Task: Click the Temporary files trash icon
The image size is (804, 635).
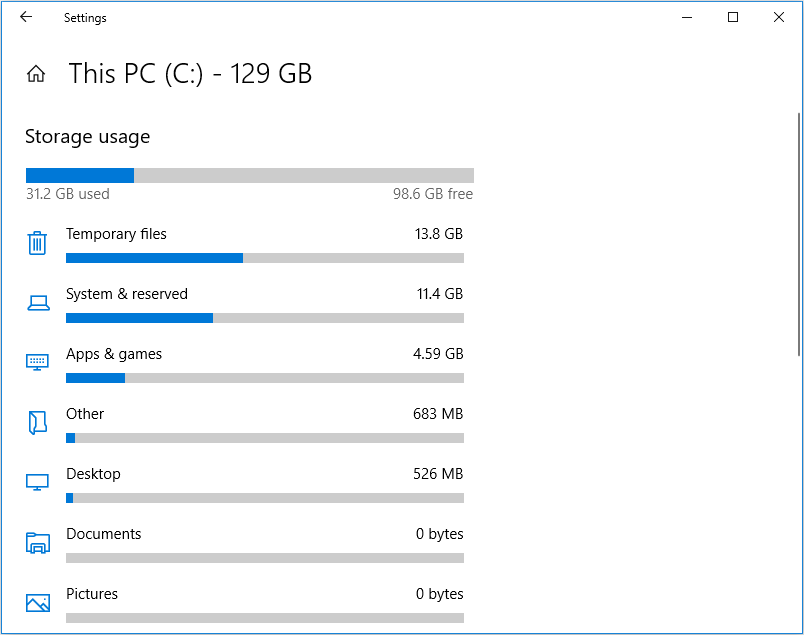Action: [38, 243]
